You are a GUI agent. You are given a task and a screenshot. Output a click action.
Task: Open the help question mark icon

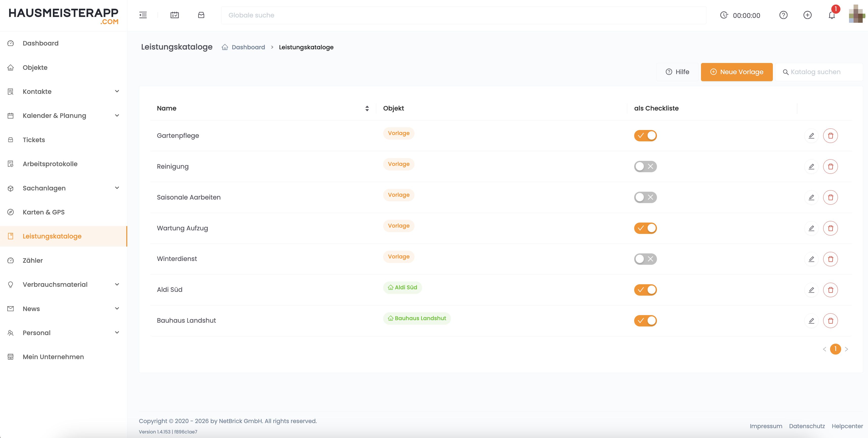tap(783, 15)
